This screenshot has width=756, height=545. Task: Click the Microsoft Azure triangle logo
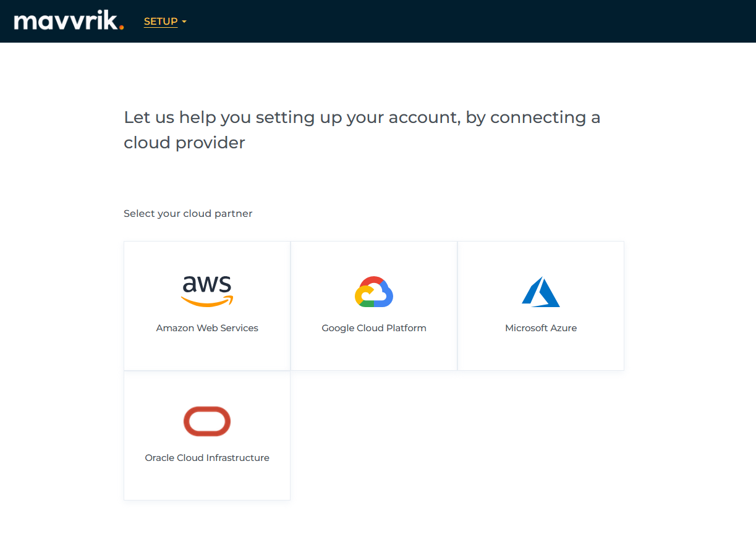tap(541, 292)
